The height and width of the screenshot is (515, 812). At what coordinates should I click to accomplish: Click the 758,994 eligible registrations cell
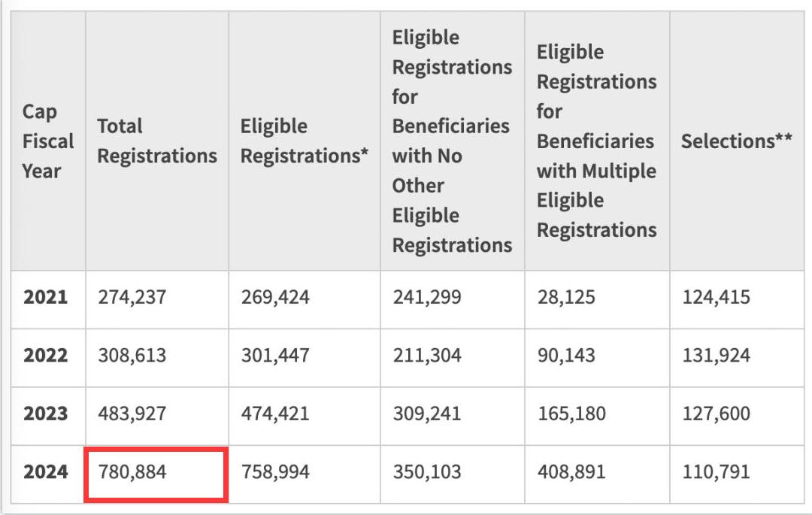(x=275, y=472)
